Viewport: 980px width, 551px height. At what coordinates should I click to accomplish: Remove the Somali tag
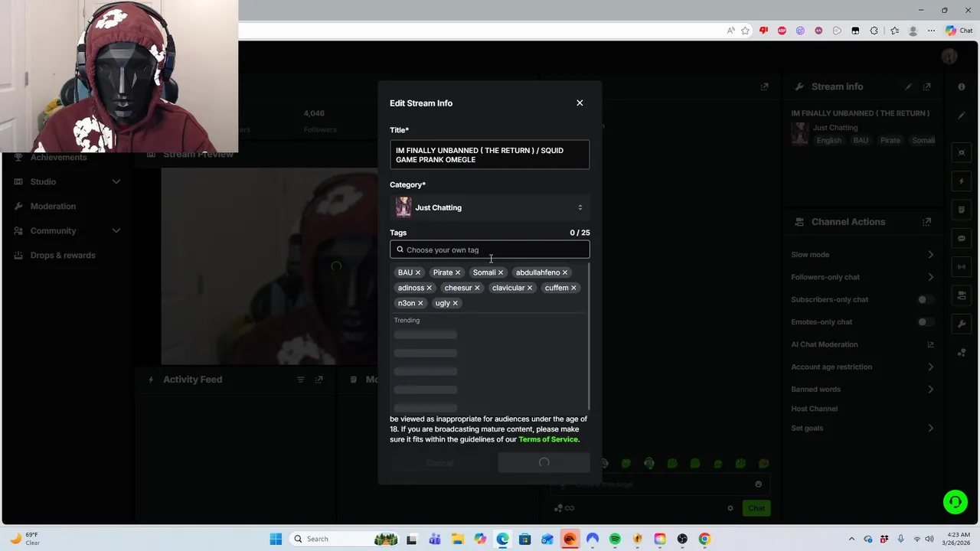point(501,272)
